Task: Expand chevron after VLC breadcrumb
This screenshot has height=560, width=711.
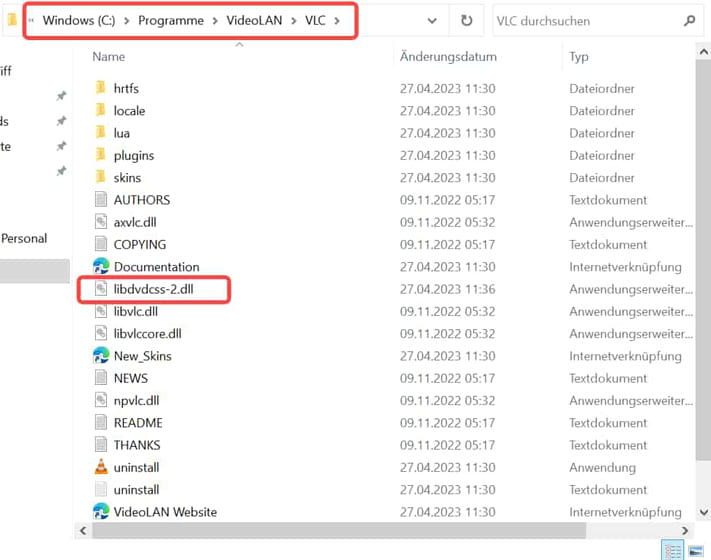Action: [x=337, y=21]
